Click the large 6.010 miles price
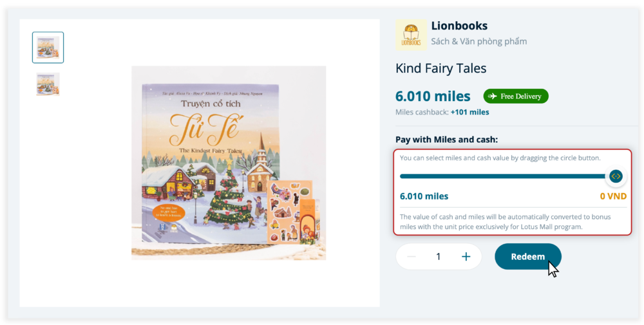 (433, 97)
